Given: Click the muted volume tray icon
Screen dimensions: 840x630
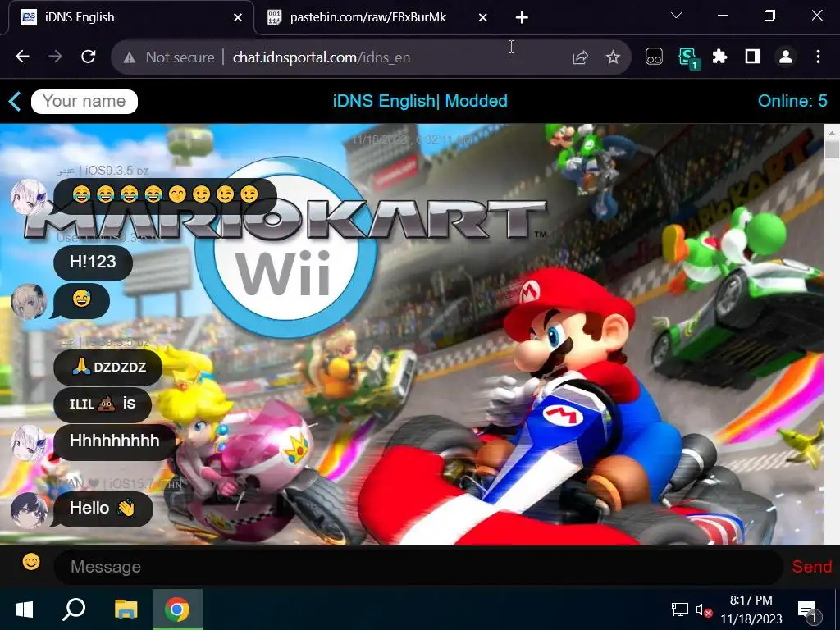Looking at the screenshot, I should coord(703,609).
